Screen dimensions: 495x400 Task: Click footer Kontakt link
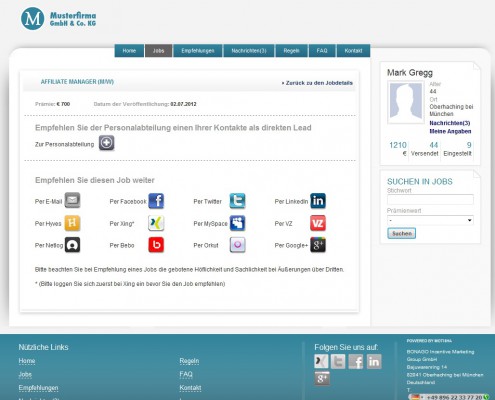click(x=190, y=388)
